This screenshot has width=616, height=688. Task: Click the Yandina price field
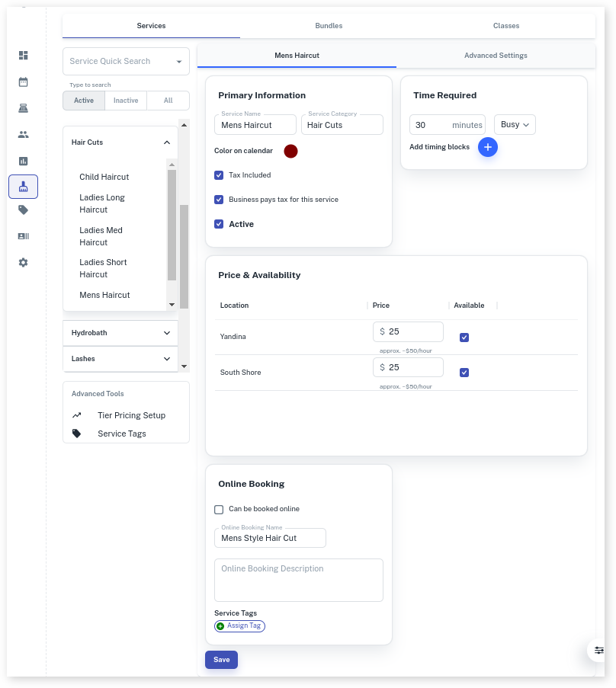coord(408,331)
